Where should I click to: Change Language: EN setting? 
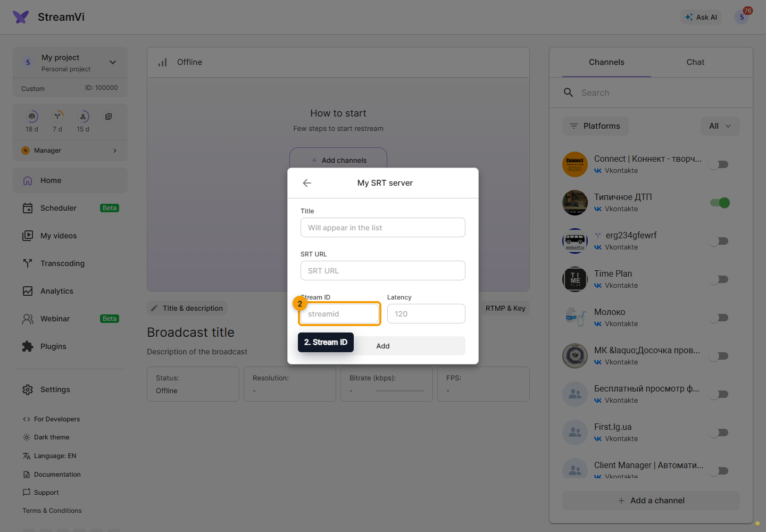49,456
